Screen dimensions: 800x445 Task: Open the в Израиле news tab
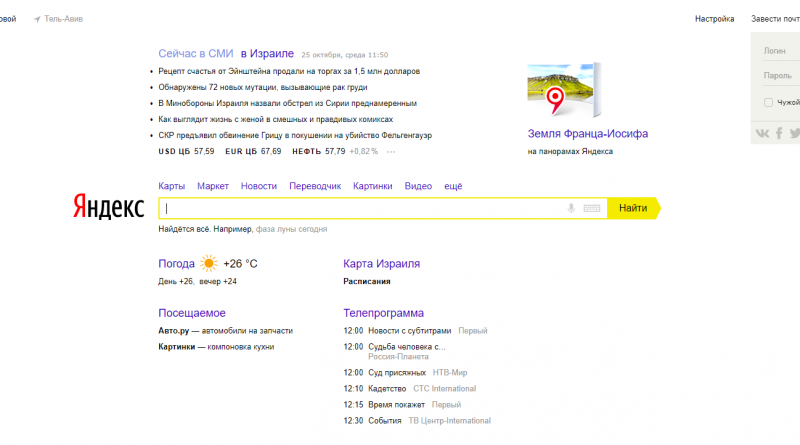[x=267, y=54]
